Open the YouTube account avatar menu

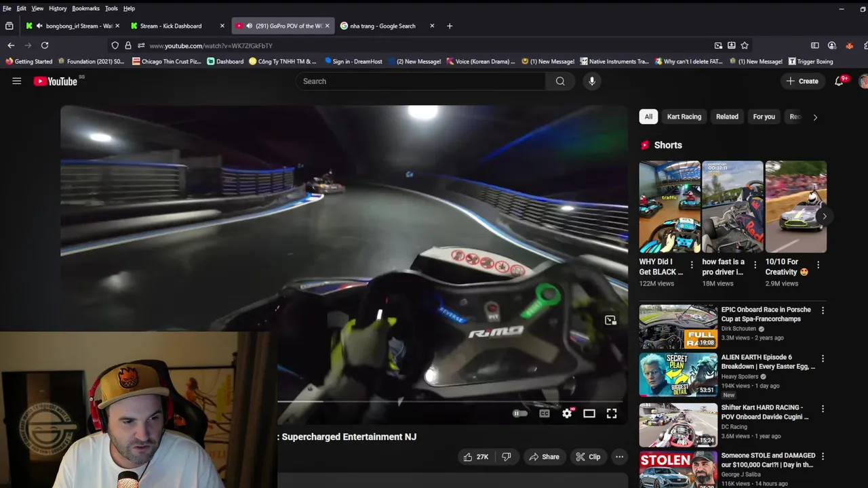click(x=863, y=81)
